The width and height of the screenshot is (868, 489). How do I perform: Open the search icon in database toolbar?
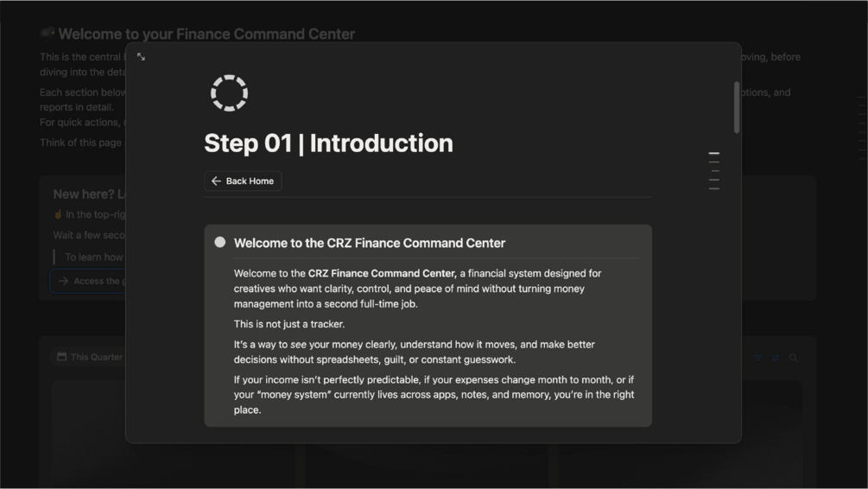point(793,358)
